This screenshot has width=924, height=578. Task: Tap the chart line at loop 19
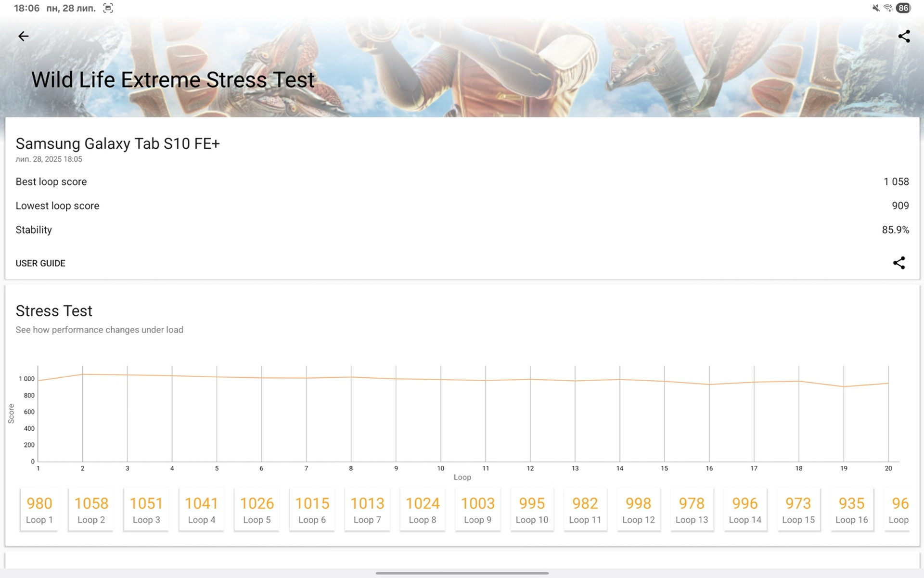(x=844, y=386)
